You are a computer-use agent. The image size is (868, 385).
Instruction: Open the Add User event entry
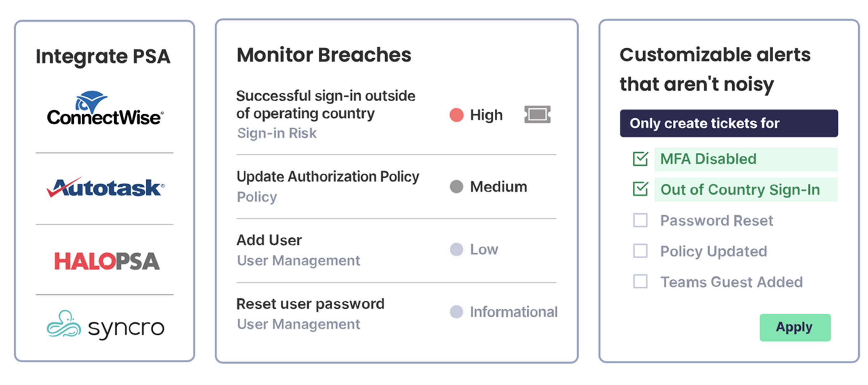coord(269,240)
